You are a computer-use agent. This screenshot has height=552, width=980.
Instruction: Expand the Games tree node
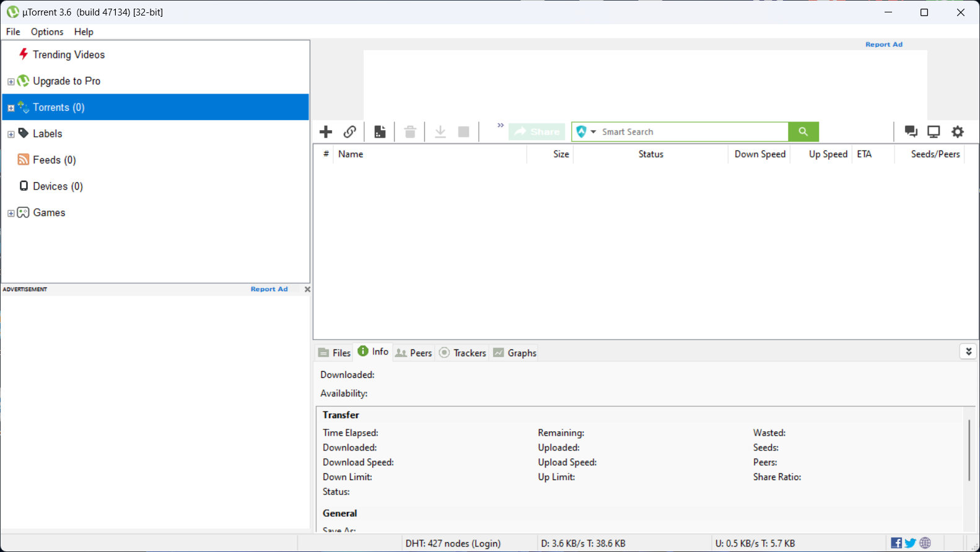coord(11,213)
